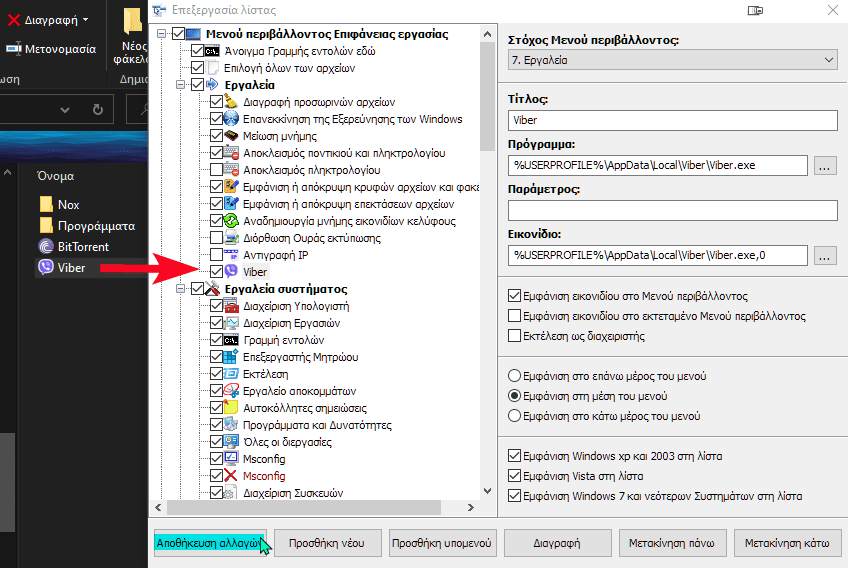848x568 pixels.
Task: Click the console icon beside Γραμμή εντολών
Action: coord(231,340)
